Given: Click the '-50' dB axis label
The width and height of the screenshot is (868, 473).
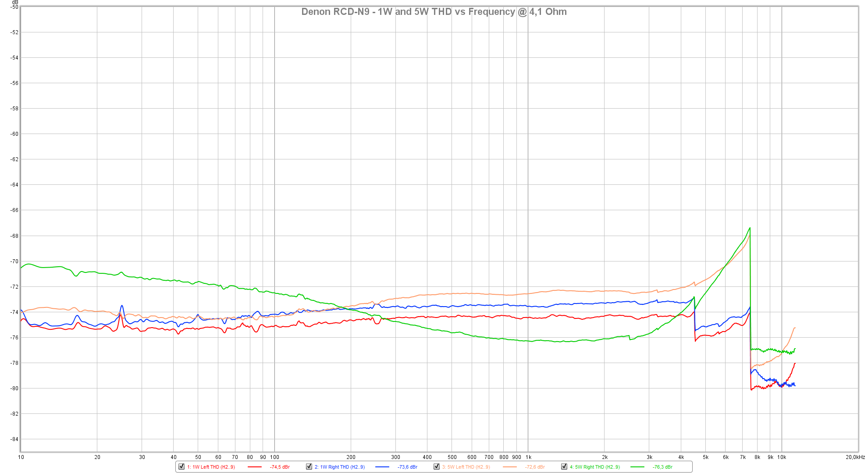Looking at the screenshot, I should 14,7.
